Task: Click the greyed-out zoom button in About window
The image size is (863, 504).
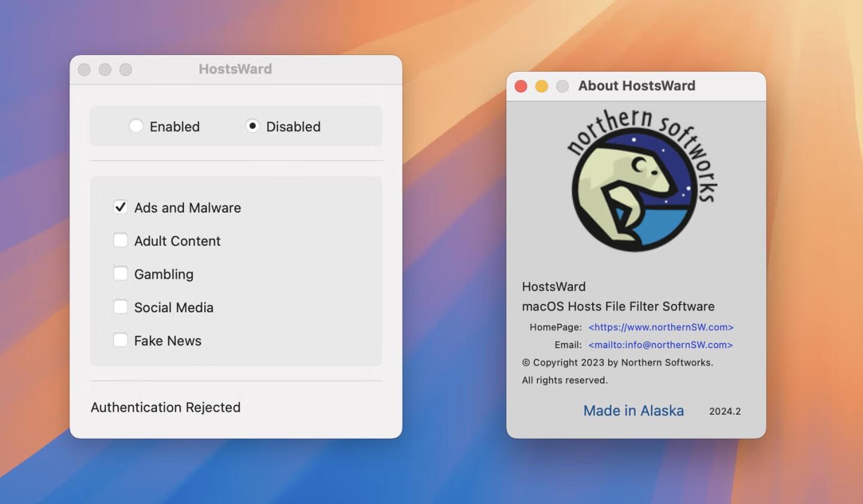Action: coord(562,86)
